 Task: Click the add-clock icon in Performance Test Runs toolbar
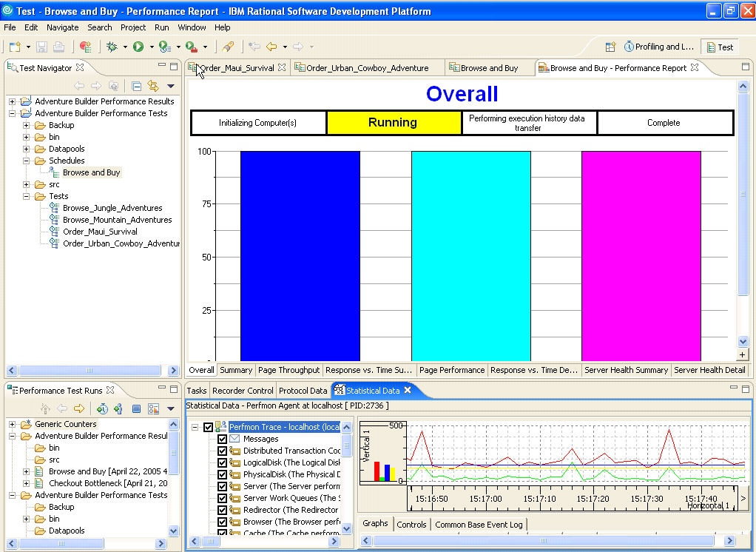102,408
